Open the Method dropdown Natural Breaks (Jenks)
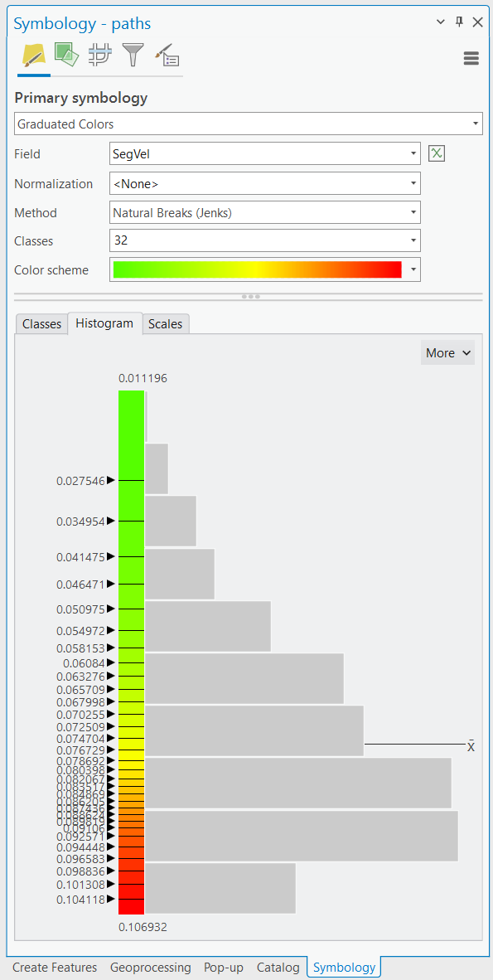Viewport: 493px width, 980px height. [265, 212]
